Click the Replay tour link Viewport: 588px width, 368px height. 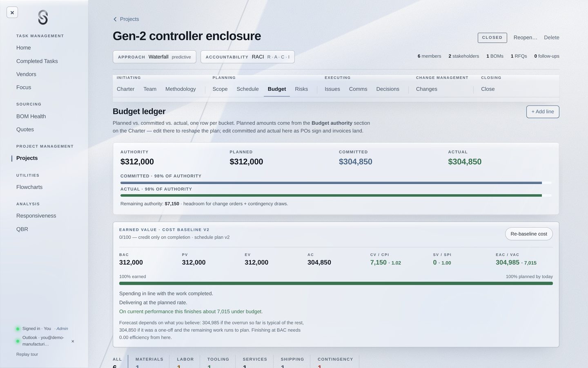click(27, 355)
